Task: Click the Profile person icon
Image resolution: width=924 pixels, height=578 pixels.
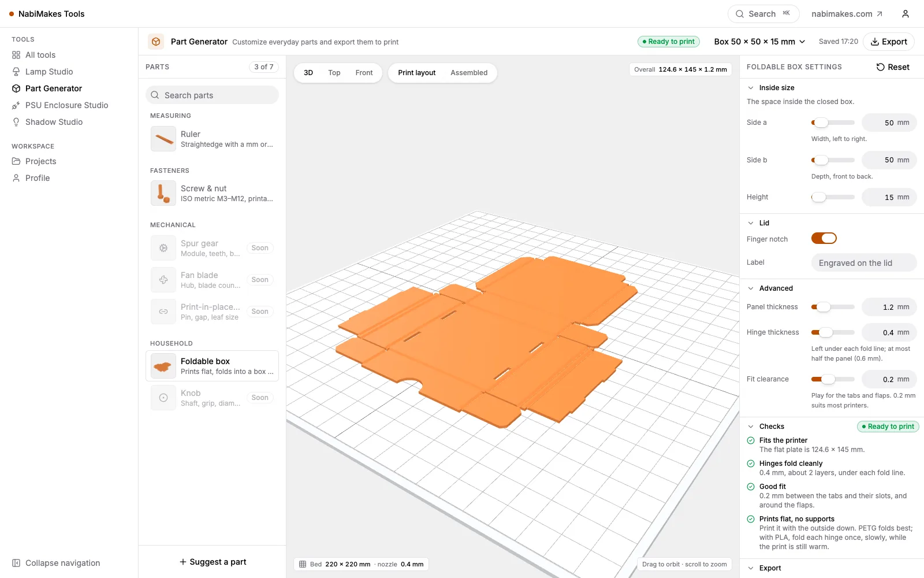Action: (16, 178)
